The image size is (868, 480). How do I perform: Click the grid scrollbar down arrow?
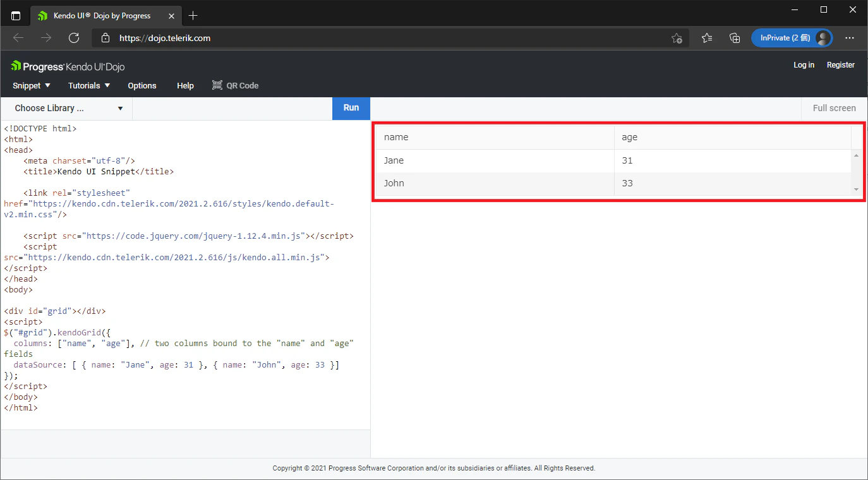coord(856,189)
